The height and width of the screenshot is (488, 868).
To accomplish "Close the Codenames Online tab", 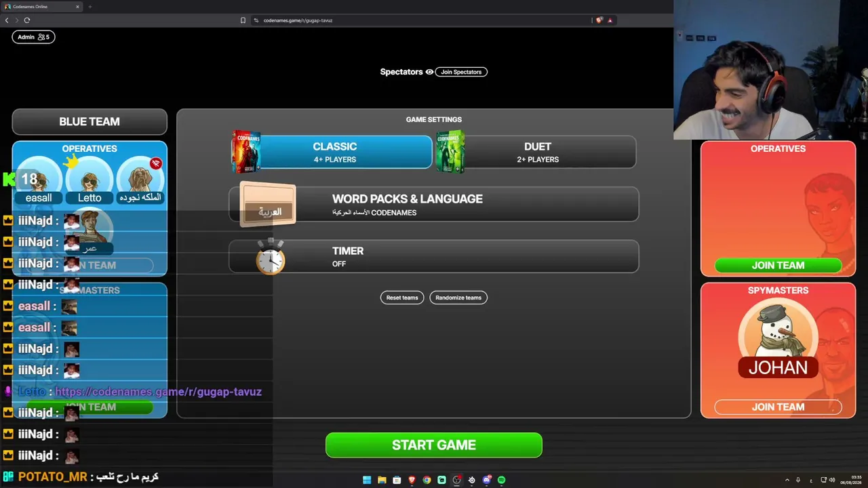I will pos(77,7).
